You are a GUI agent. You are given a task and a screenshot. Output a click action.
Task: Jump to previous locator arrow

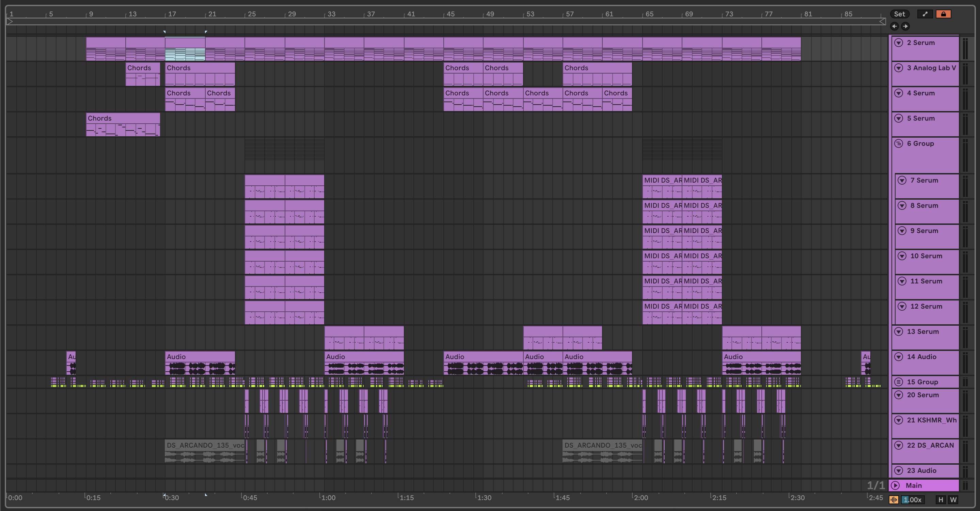click(895, 26)
